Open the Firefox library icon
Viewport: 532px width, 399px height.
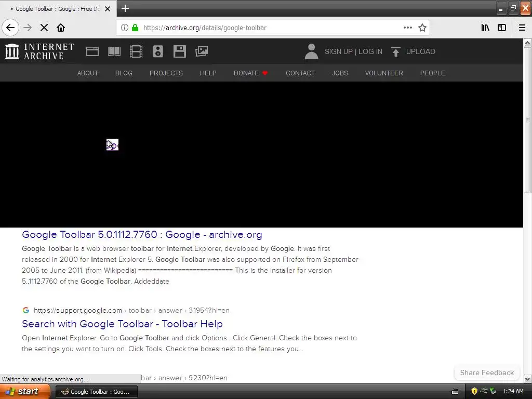[485, 28]
